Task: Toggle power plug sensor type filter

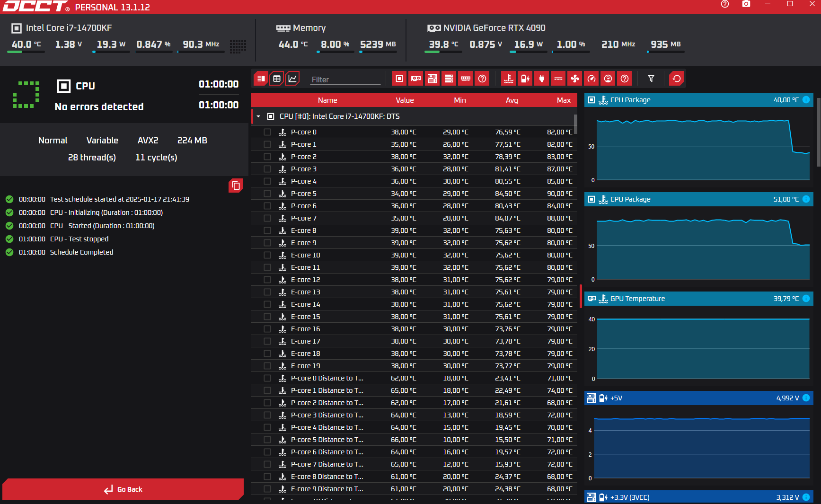Action: pos(542,79)
